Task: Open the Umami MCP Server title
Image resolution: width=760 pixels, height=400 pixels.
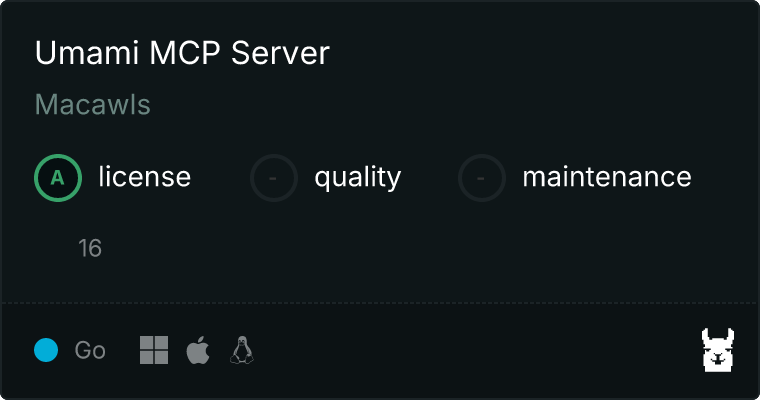Action: (182, 53)
